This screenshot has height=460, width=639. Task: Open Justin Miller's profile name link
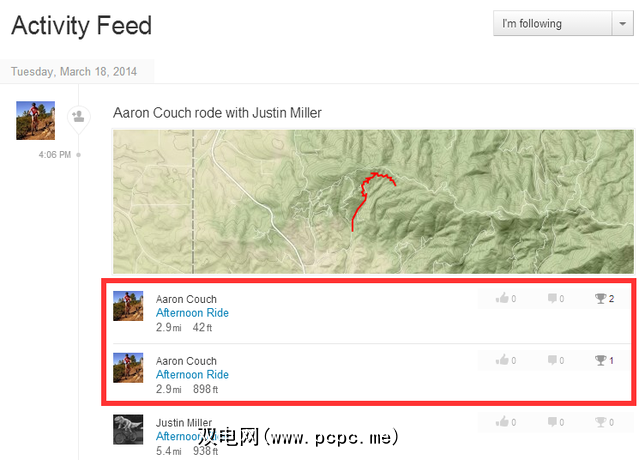tap(185, 423)
